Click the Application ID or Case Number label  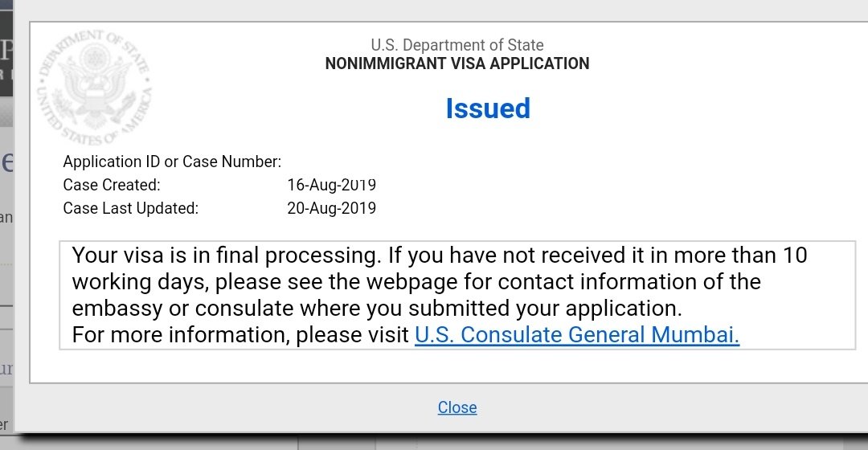click(x=172, y=162)
